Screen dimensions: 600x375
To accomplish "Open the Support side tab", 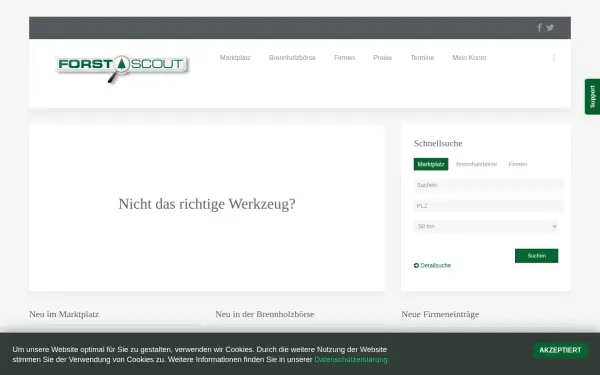I will pos(592,97).
